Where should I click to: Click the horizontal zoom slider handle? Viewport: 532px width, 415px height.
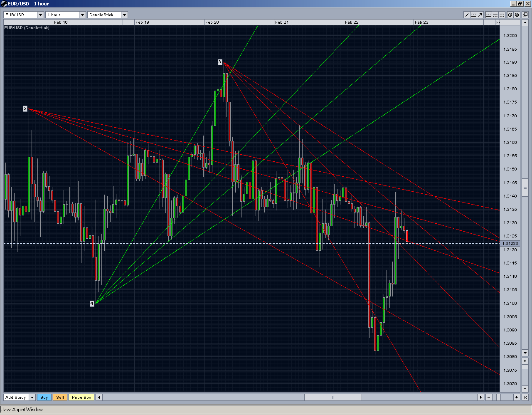click(498, 397)
